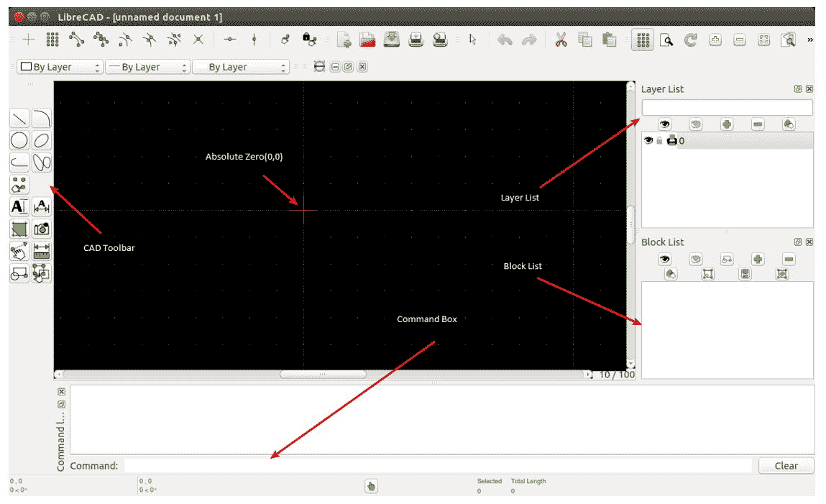Click the add layer plus button in Layer List
The image size is (826, 504).
(x=727, y=124)
